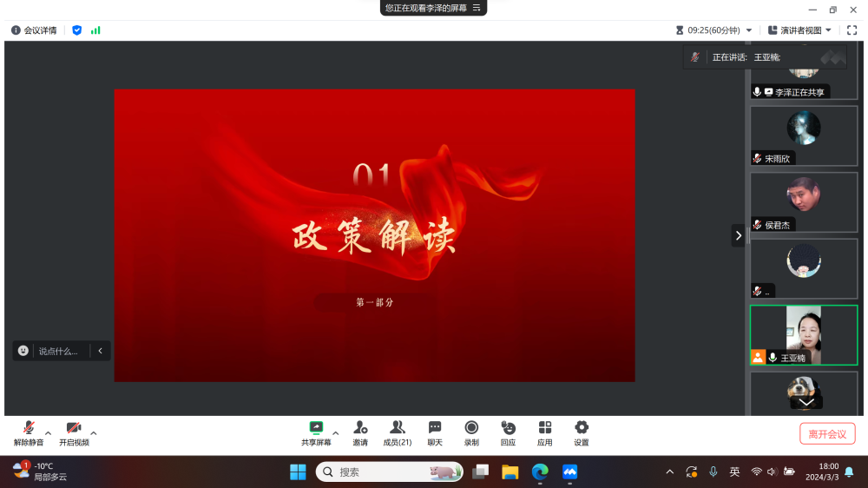Viewport: 868px width, 488px height.
Task: Open notification bell on taskbar
Action: (x=849, y=472)
